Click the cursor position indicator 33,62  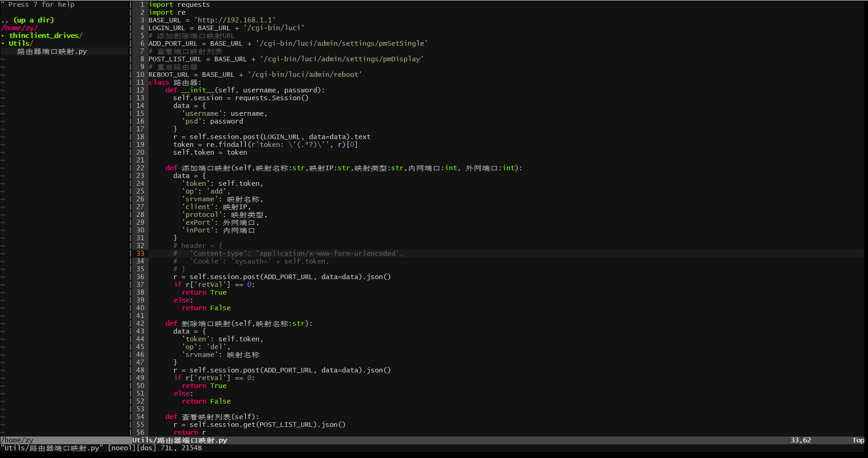tap(800, 440)
